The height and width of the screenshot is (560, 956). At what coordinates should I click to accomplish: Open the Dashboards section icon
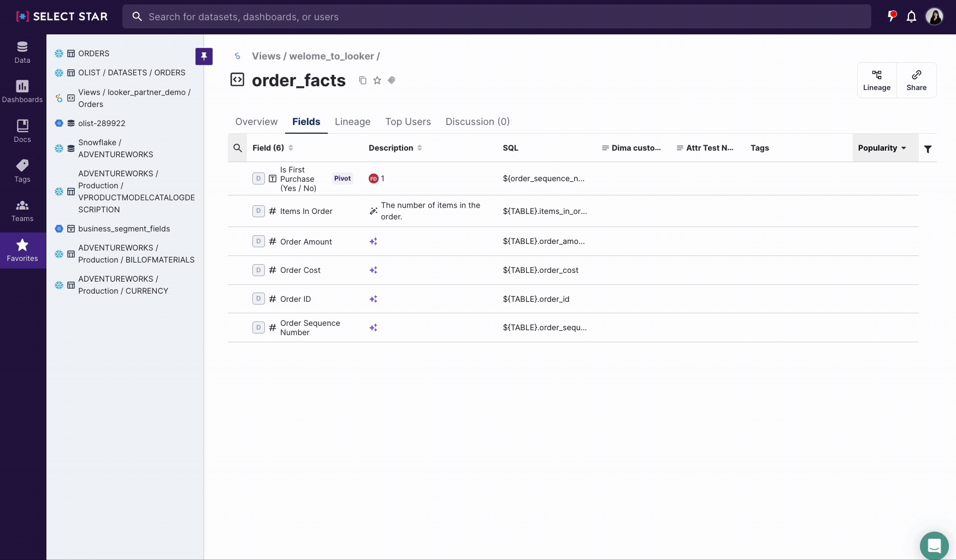(x=22, y=91)
